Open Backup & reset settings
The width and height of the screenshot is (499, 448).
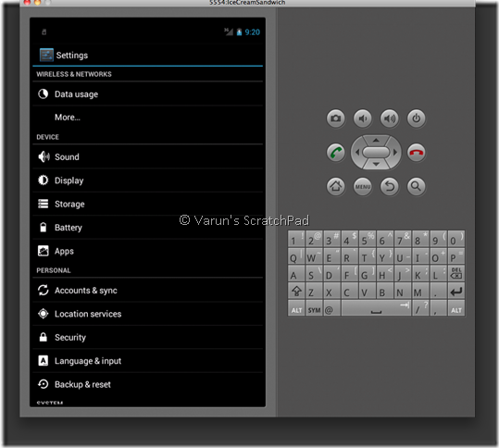tap(148, 384)
